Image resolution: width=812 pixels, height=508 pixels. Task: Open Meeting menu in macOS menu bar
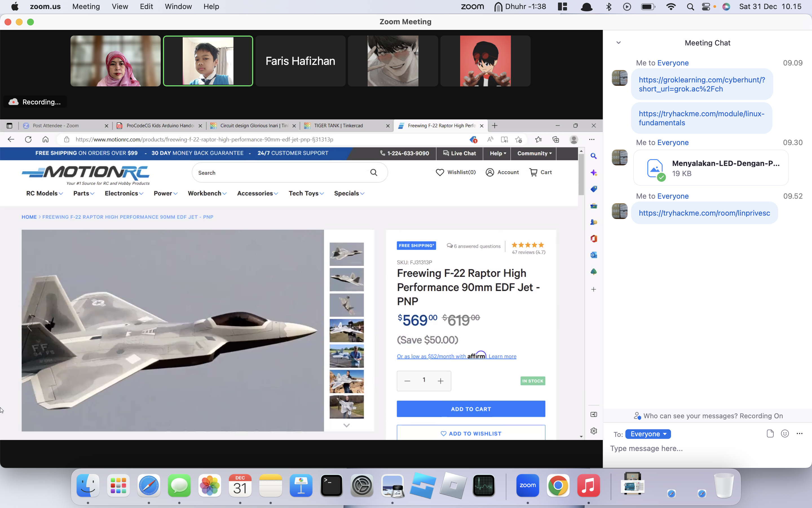[86, 7]
